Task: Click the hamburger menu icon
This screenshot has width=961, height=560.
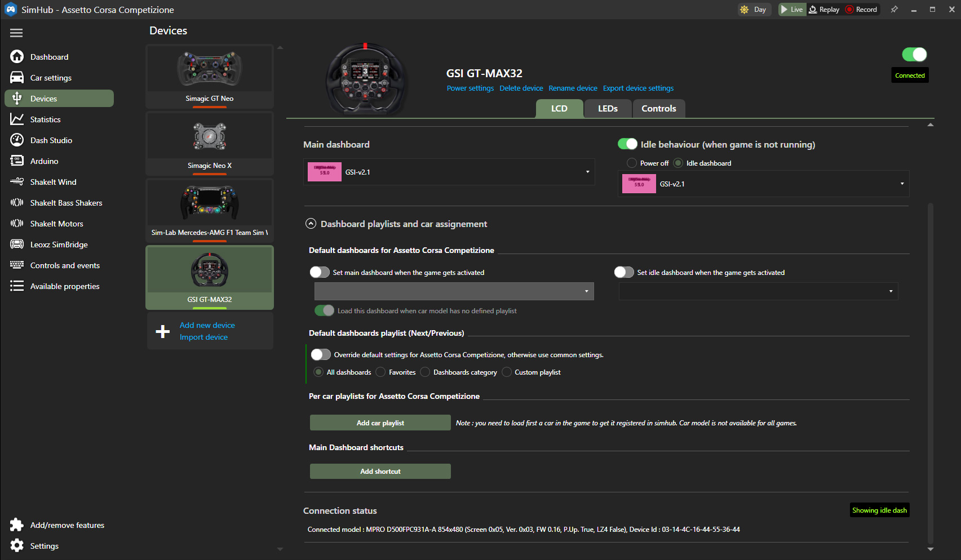Action: coord(16,33)
